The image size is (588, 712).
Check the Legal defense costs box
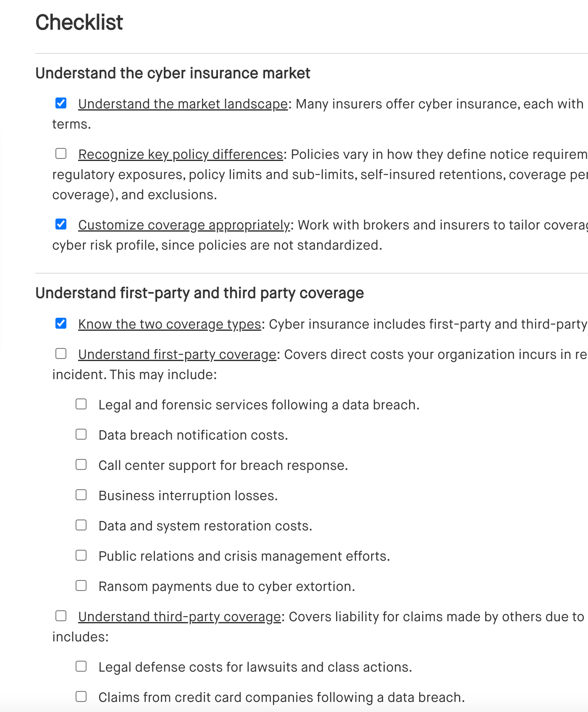pyautogui.click(x=81, y=666)
